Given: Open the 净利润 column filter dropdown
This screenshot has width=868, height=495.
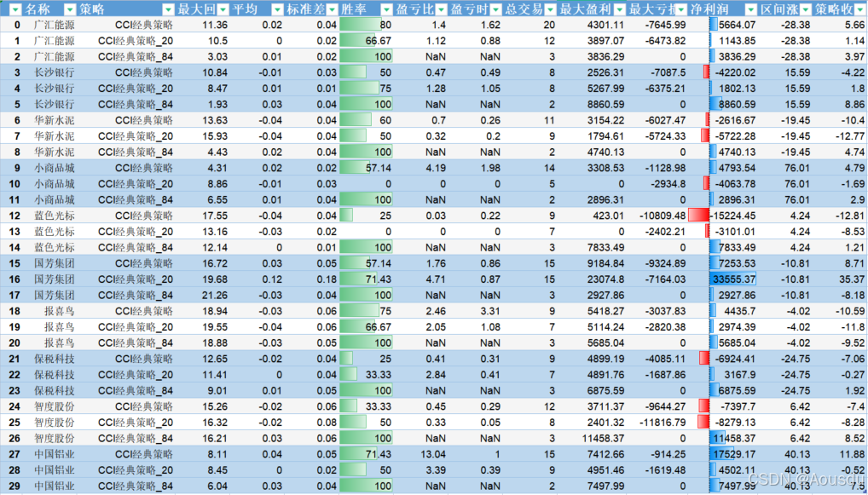Looking at the screenshot, I should click(x=750, y=9).
